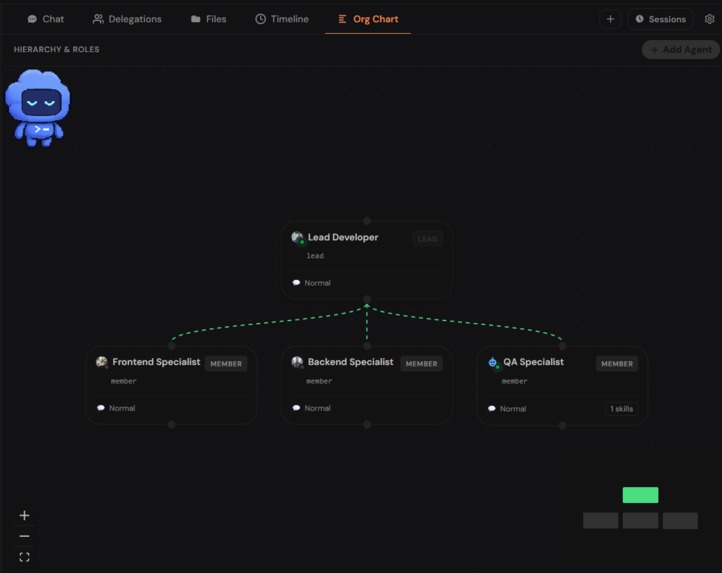
Task: Click Frontend Specialist MEMBER badge
Action: [226, 363]
